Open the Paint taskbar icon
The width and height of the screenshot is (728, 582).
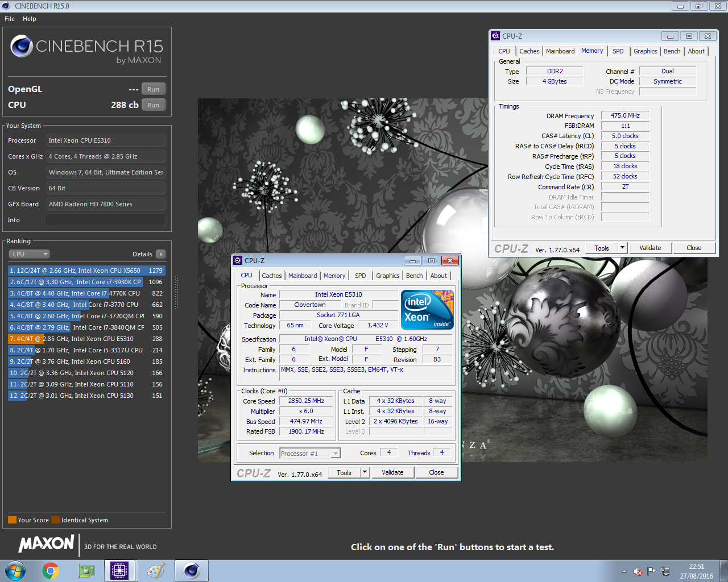coord(155,571)
